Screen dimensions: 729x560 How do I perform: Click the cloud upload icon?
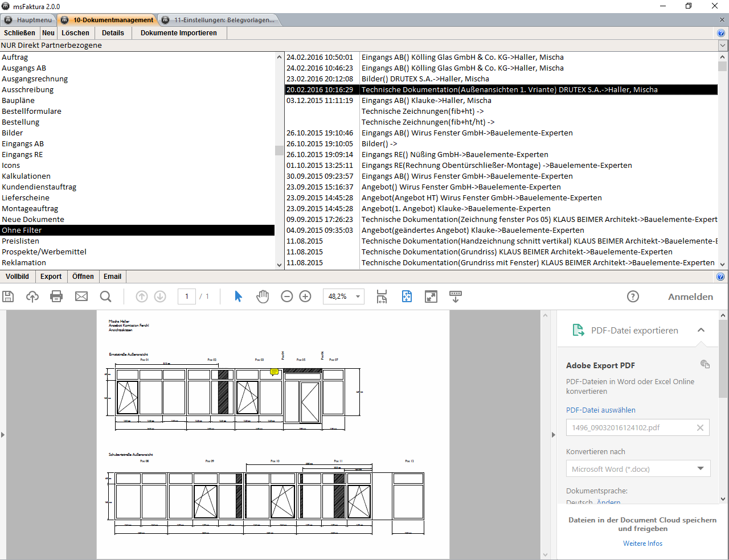(32, 297)
